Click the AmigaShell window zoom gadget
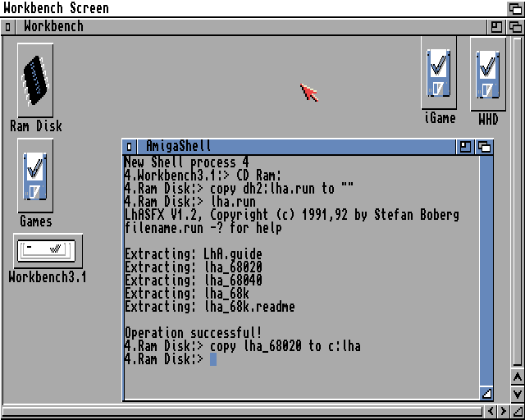 (466, 147)
